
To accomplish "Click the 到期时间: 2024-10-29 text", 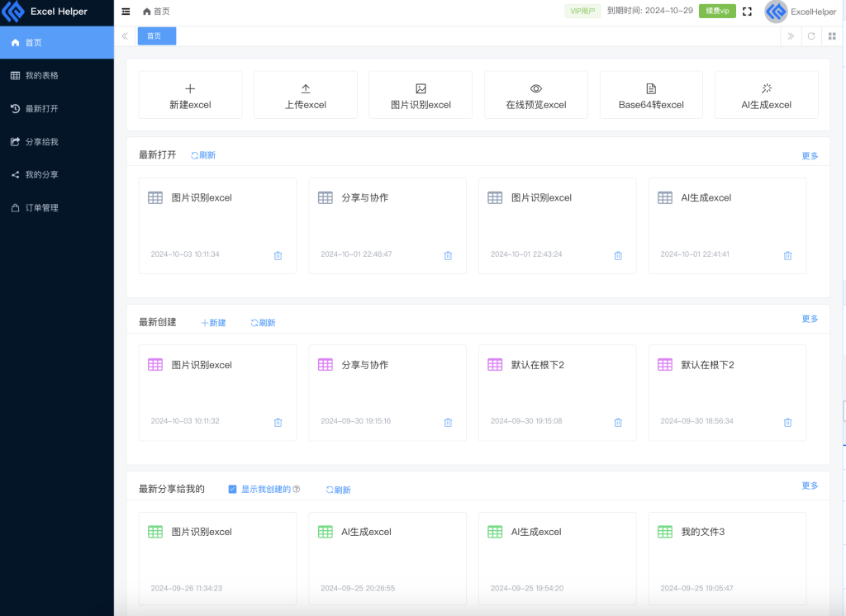I will [650, 11].
